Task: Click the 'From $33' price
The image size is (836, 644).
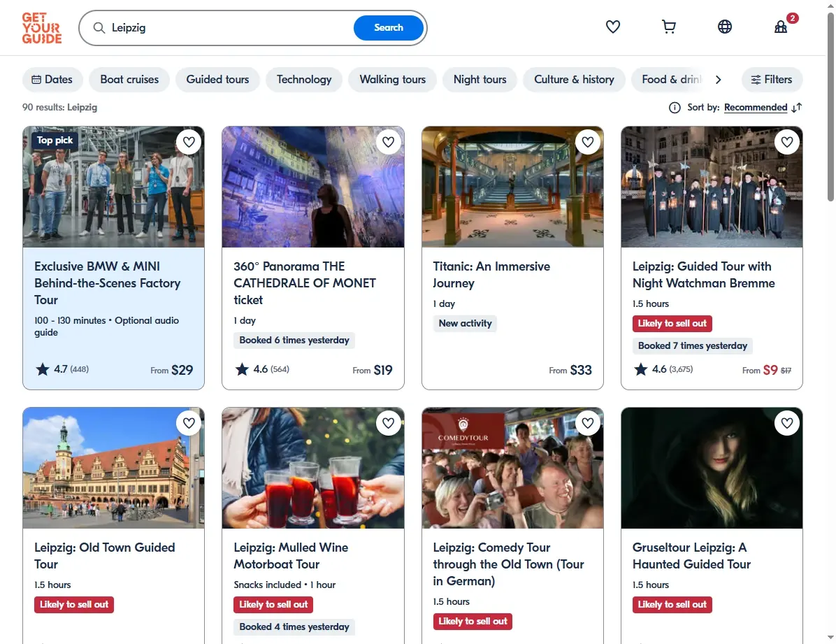Action: (x=570, y=370)
